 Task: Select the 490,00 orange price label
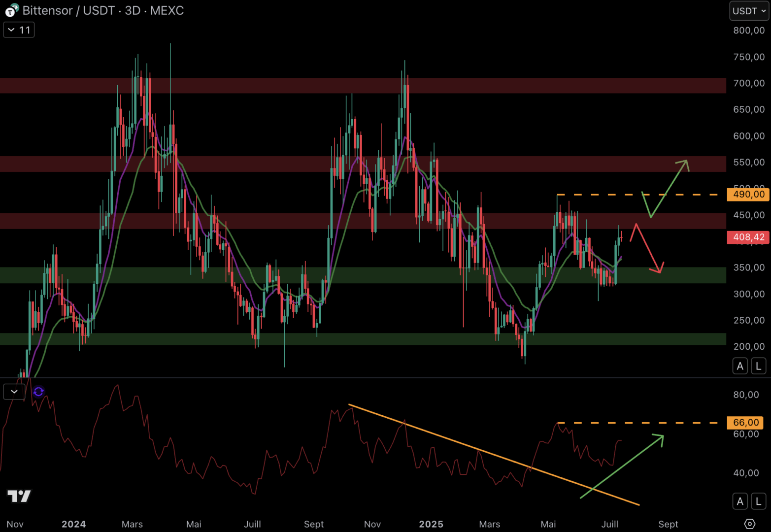pos(748,195)
